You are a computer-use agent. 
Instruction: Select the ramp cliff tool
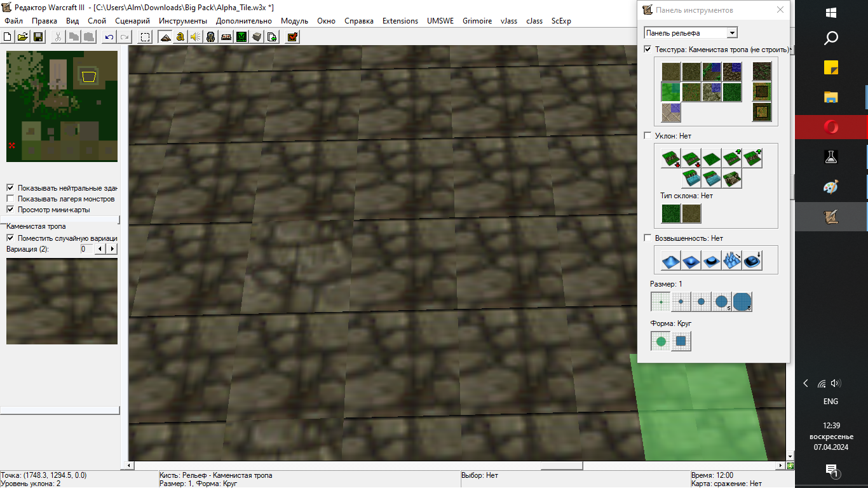(x=731, y=179)
